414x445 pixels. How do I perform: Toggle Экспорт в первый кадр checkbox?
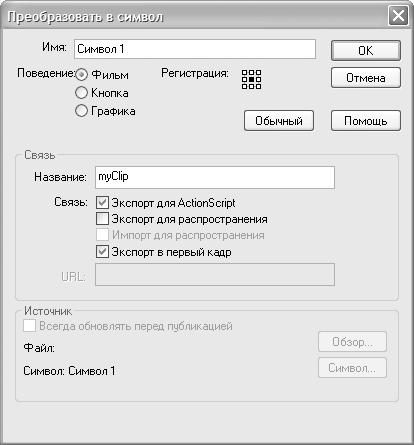point(102,252)
